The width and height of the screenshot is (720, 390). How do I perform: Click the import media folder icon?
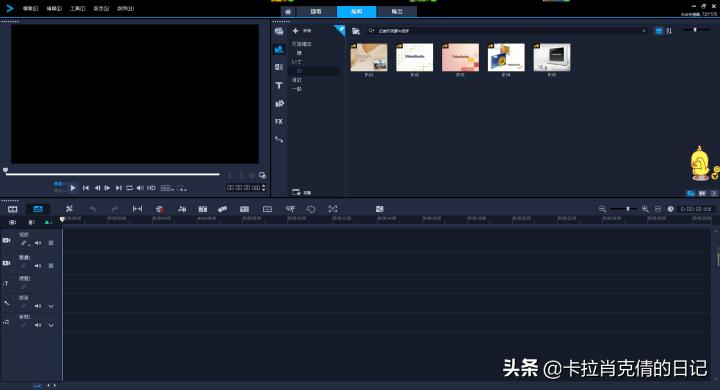click(x=356, y=31)
